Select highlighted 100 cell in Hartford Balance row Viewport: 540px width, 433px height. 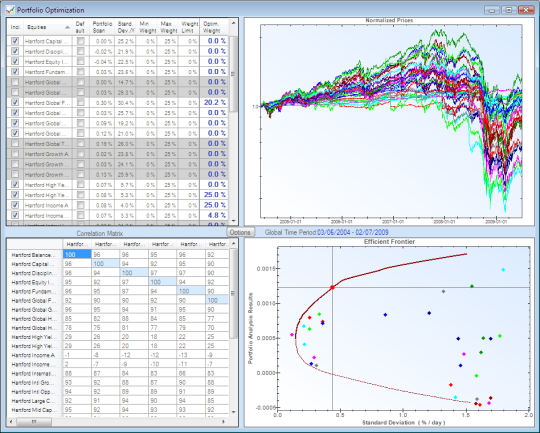click(x=77, y=254)
